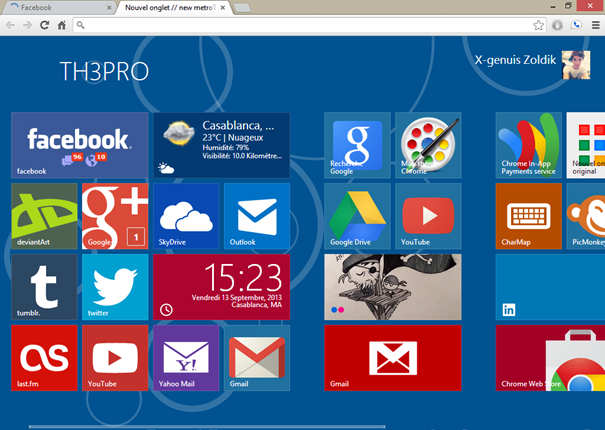Image resolution: width=605 pixels, height=430 pixels.
Task: Click the browser reload button
Action: (x=44, y=25)
